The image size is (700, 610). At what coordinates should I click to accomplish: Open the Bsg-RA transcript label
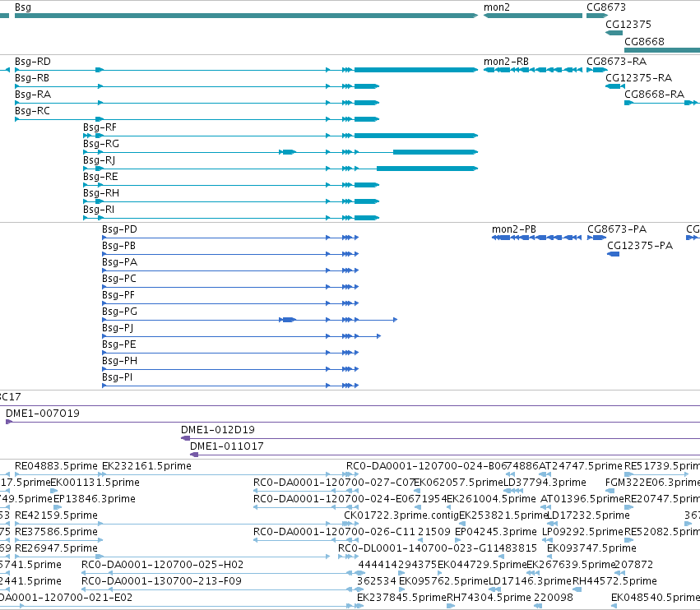click(x=33, y=95)
